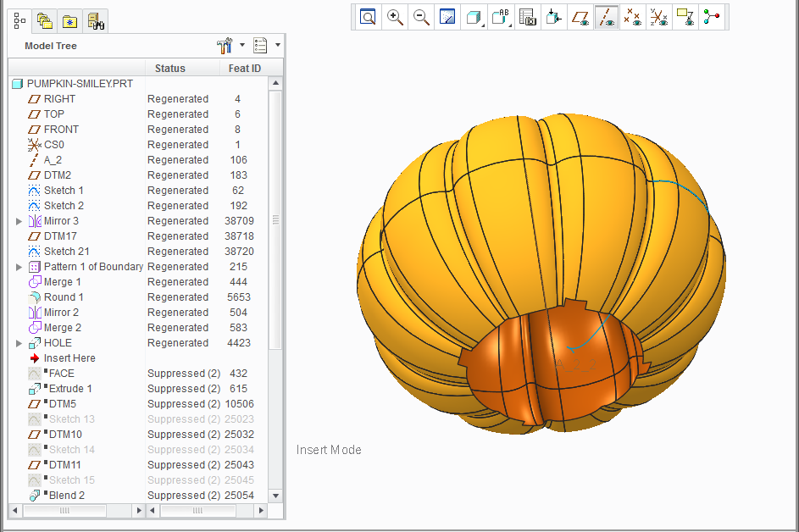Select the suppressed Extrude 1 feature
This screenshot has width=799, height=532.
60,389
